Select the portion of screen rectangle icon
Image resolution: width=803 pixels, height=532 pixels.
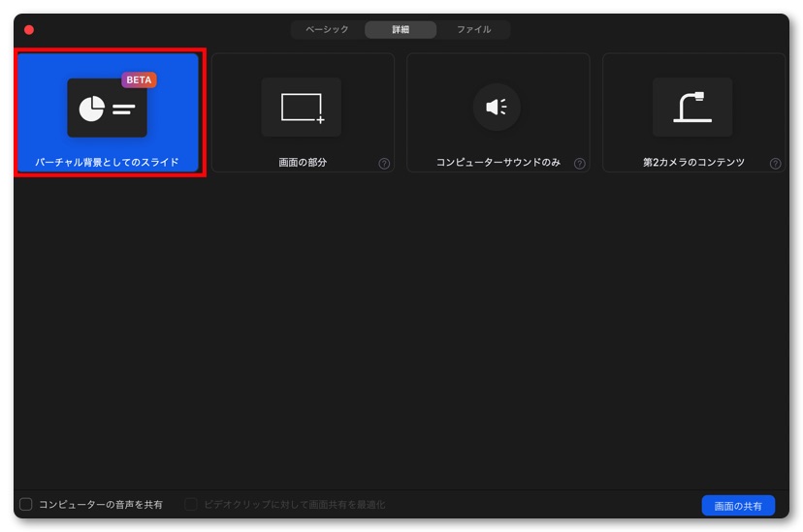coord(302,108)
